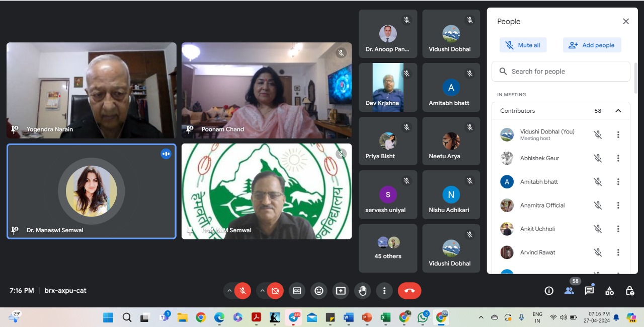Click the Add people button
Image resolution: width=644 pixels, height=327 pixels.
point(592,45)
